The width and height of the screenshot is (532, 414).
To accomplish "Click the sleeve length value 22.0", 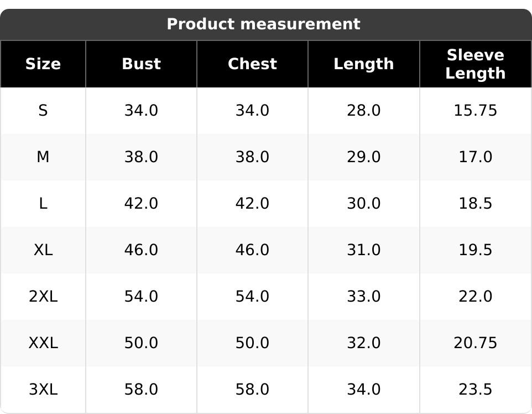I will [x=475, y=297].
